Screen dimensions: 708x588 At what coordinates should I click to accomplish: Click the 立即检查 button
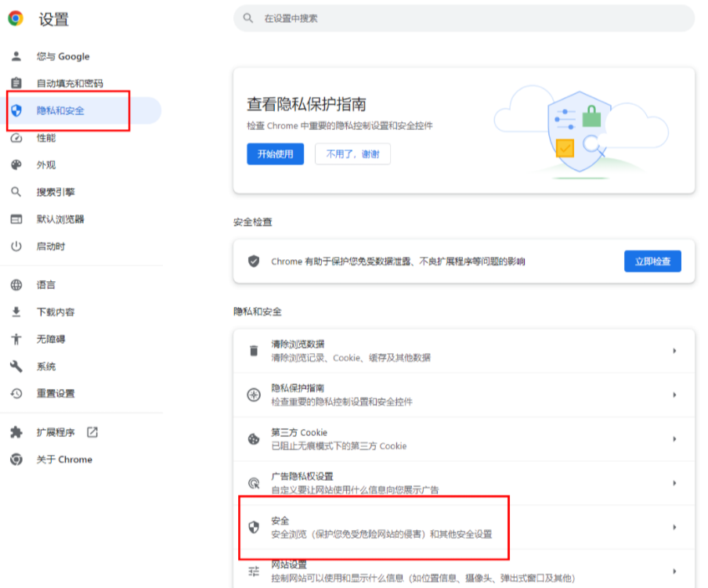pos(652,262)
